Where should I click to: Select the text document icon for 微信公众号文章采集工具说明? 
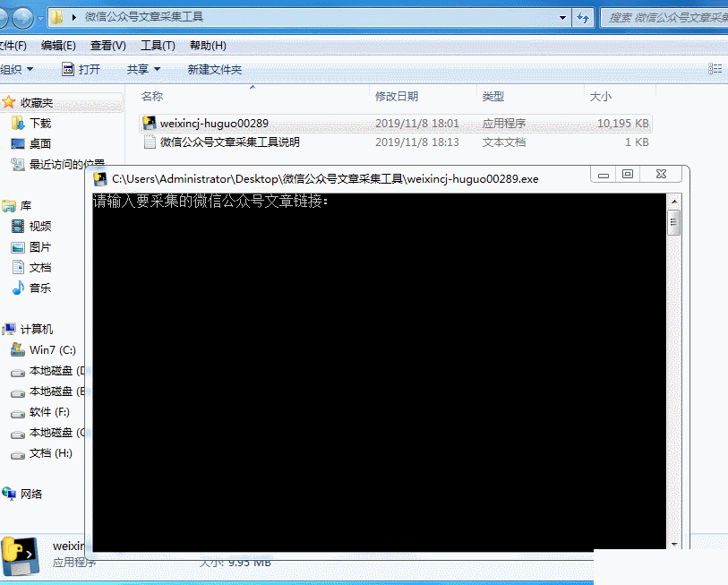(149, 142)
